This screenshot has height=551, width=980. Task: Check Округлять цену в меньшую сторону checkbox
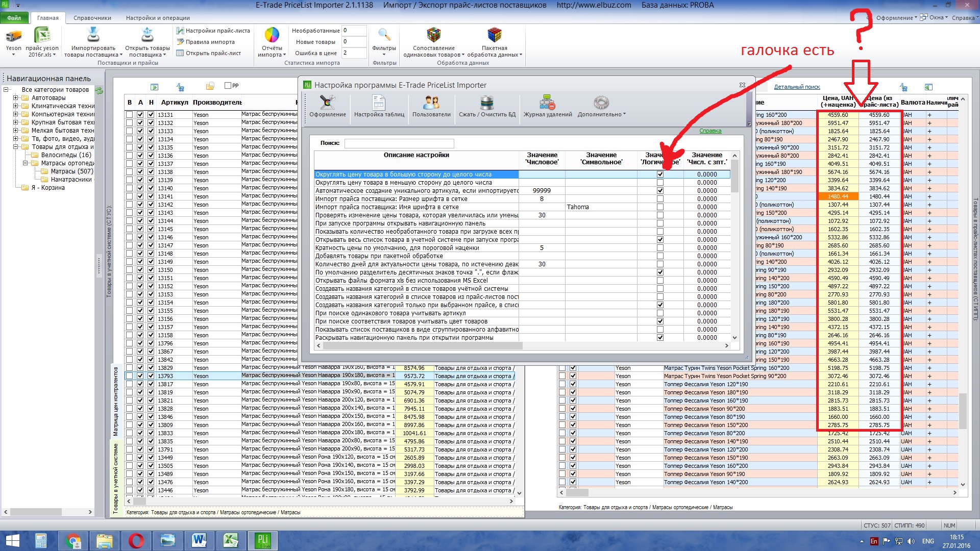click(x=660, y=182)
